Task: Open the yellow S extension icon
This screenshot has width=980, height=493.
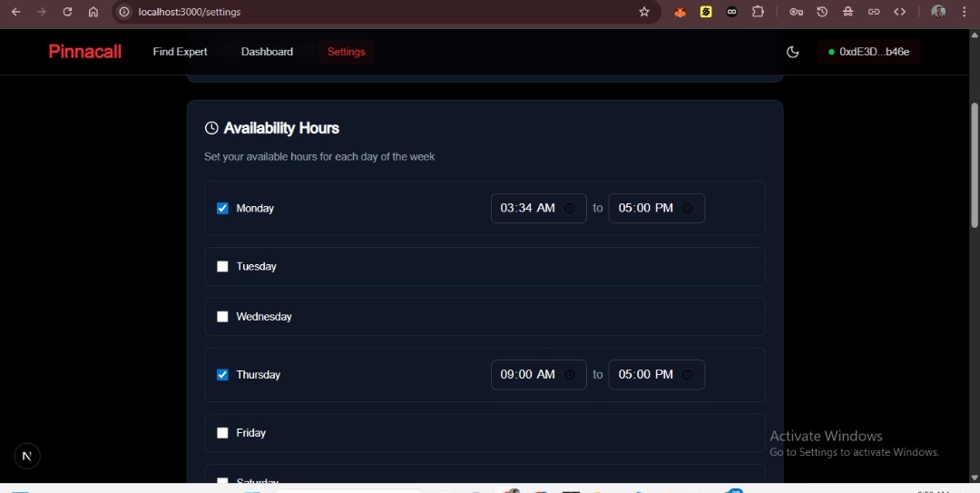Action: click(x=706, y=12)
